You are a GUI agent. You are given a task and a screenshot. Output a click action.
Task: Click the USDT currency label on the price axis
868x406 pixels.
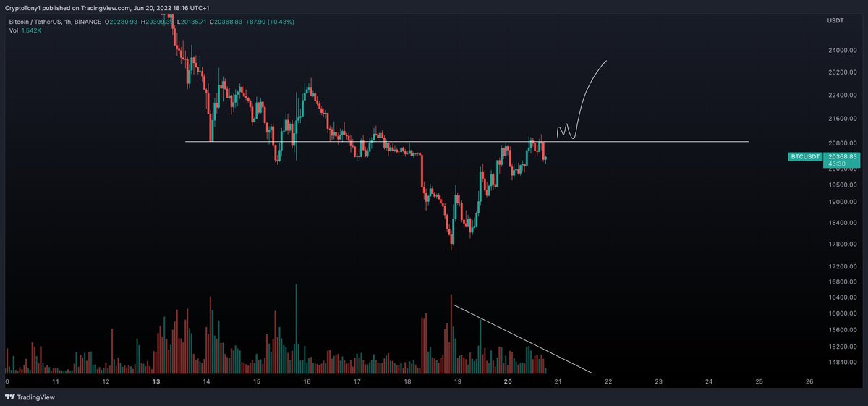(x=835, y=21)
